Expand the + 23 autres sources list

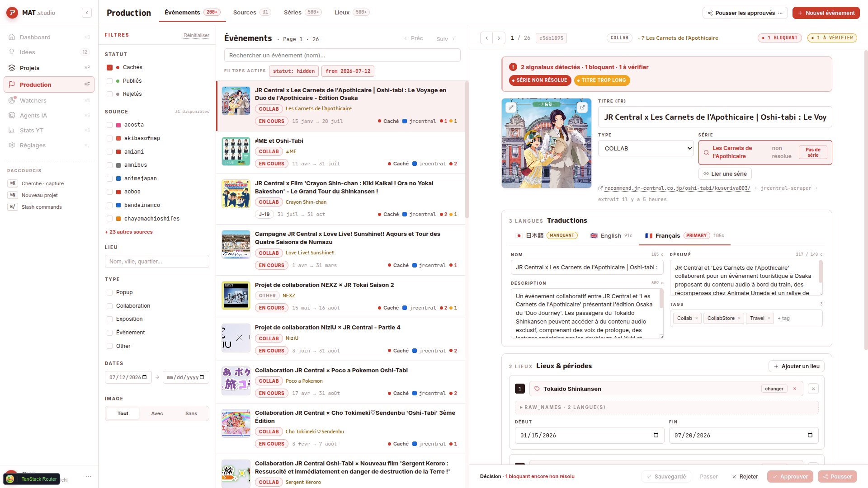click(x=129, y=232)
